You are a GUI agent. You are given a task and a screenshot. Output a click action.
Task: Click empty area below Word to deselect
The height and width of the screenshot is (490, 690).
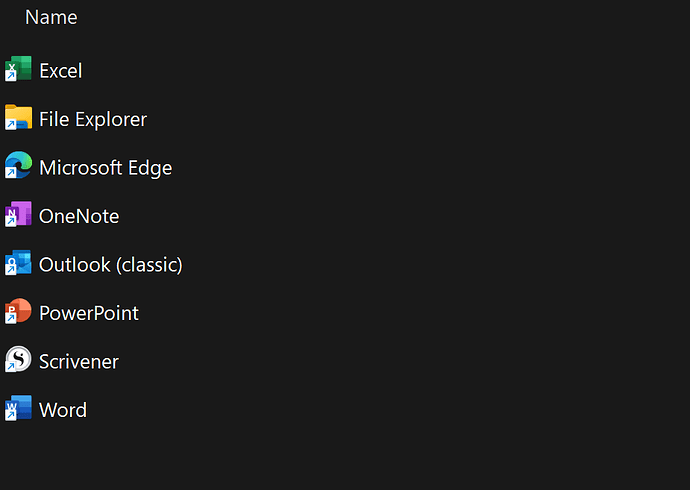345,457
